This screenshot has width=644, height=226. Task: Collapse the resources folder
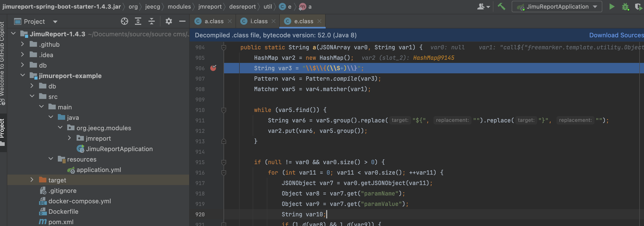point(51,159)
